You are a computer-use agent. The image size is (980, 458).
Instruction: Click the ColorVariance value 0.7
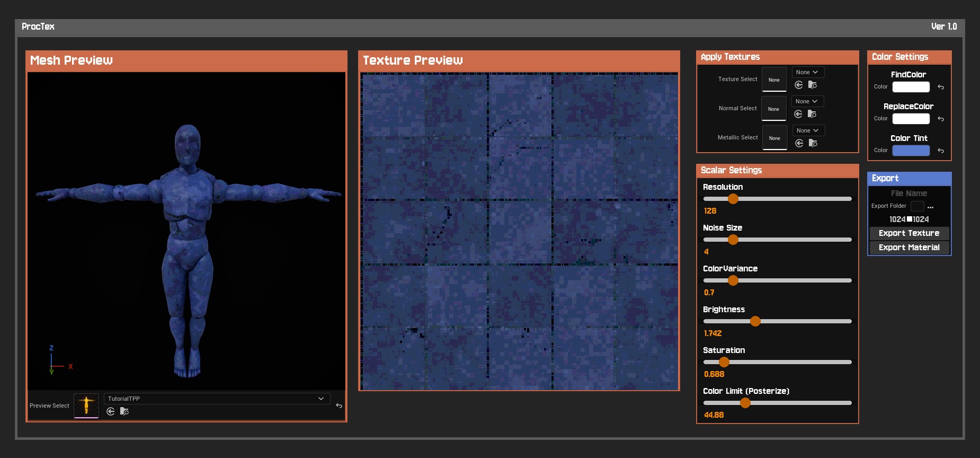[709, 293]
